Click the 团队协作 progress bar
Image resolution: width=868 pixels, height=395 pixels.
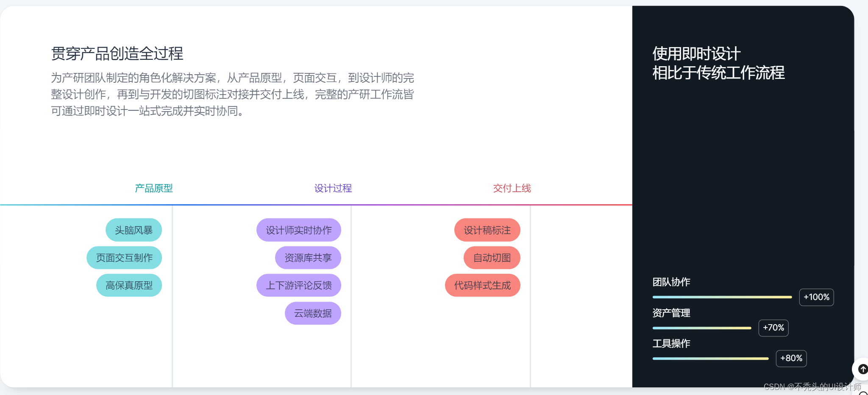[722, 297]
